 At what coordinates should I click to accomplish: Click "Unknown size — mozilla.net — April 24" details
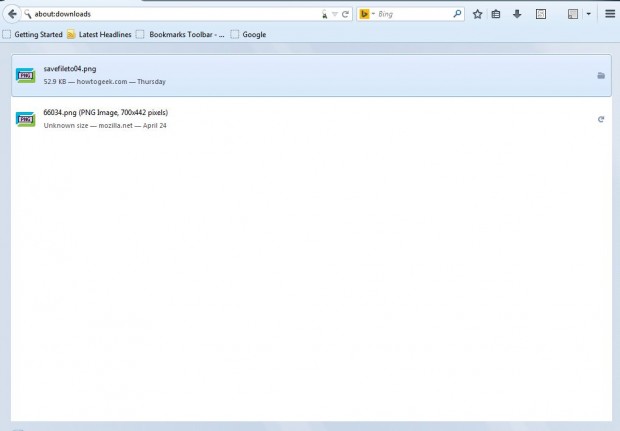point(105,126)
